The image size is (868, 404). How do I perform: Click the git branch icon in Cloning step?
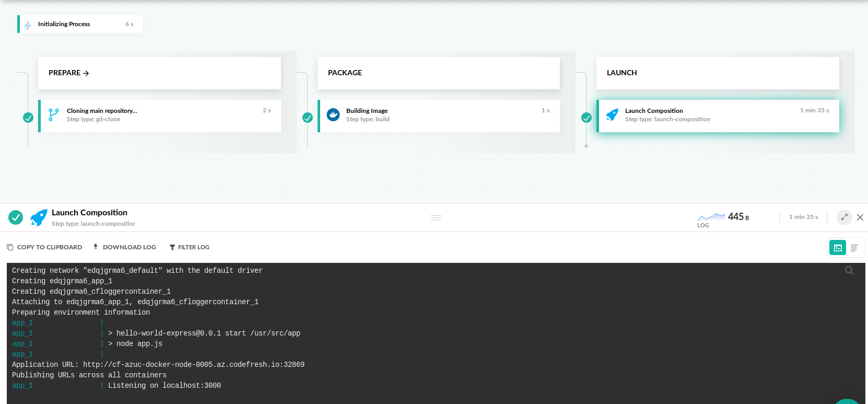coord(53,114)
